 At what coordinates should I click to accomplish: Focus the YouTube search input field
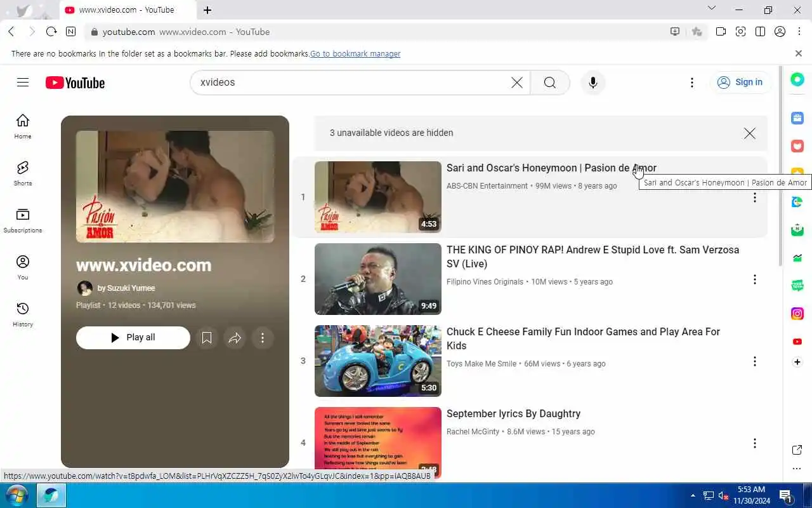[x=352, y=83]
